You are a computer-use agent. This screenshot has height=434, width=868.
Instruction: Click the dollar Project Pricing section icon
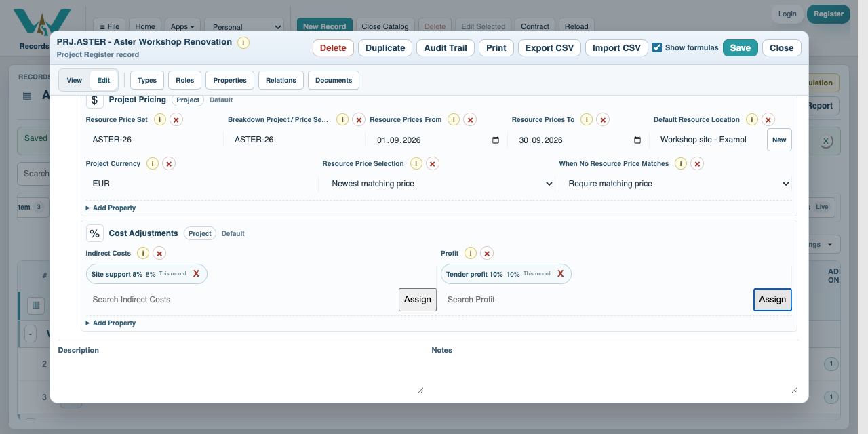click(x=95, y=100)
